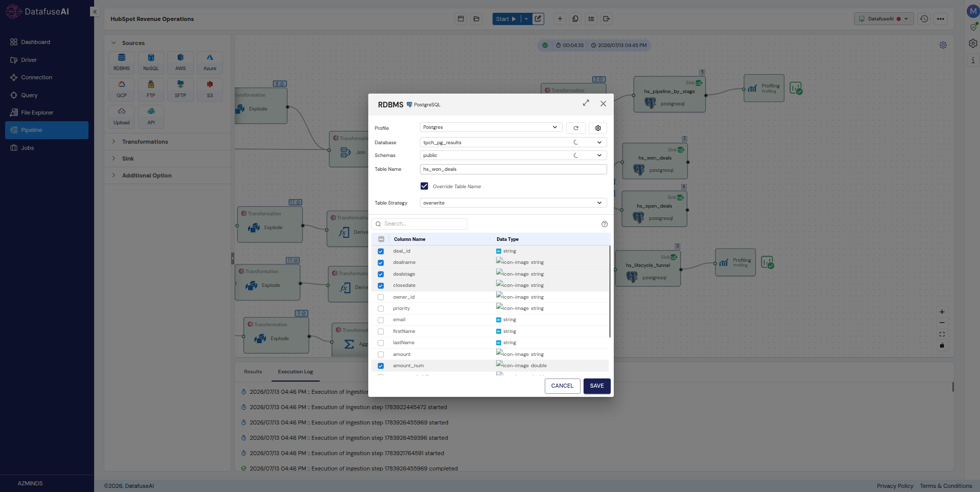Select the S3 source icon
The height and width of the screenshot is (492, 980).
(x=210, y=90)
